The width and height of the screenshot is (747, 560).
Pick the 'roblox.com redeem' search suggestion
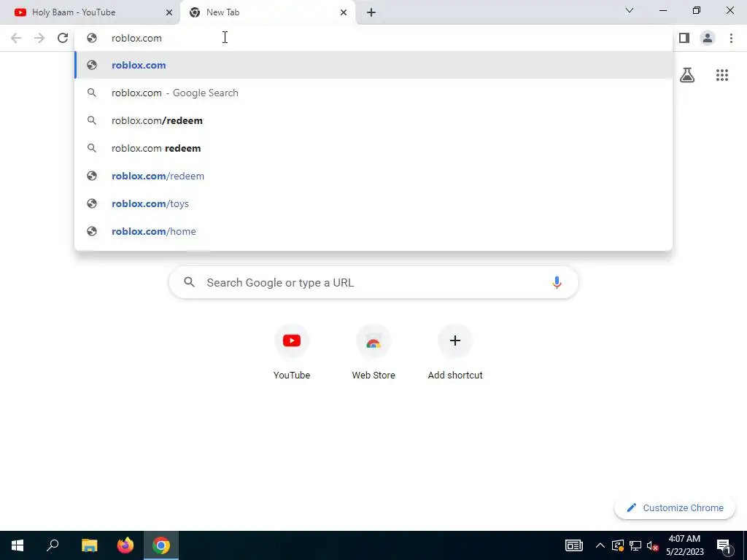click(373, 148)
